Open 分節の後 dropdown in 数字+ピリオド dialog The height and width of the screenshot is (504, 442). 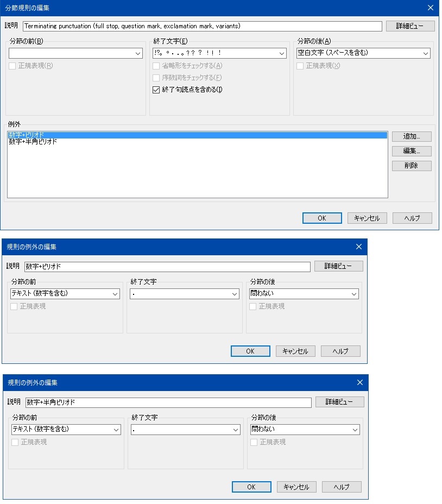(354, 294)
